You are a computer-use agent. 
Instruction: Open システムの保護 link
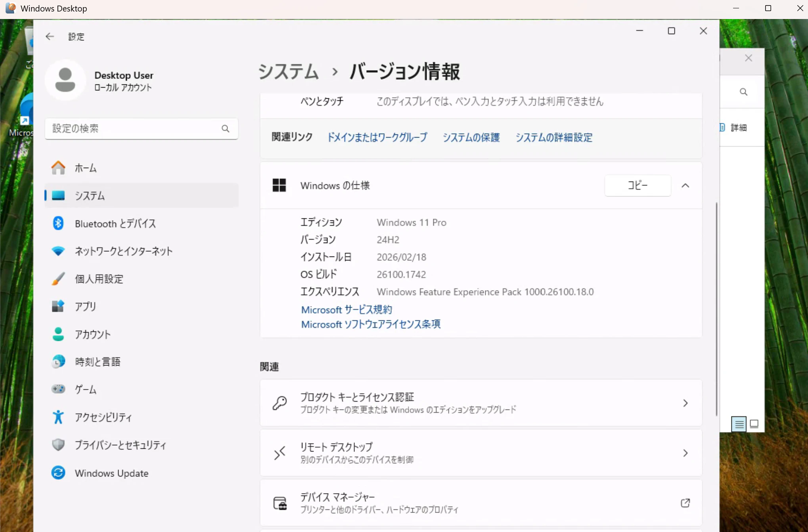471,137
